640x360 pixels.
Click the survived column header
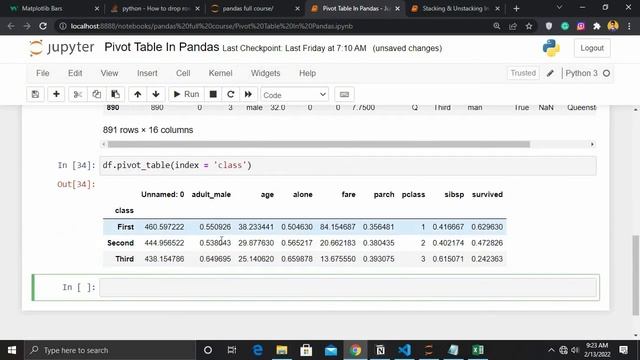pos(487,195)
